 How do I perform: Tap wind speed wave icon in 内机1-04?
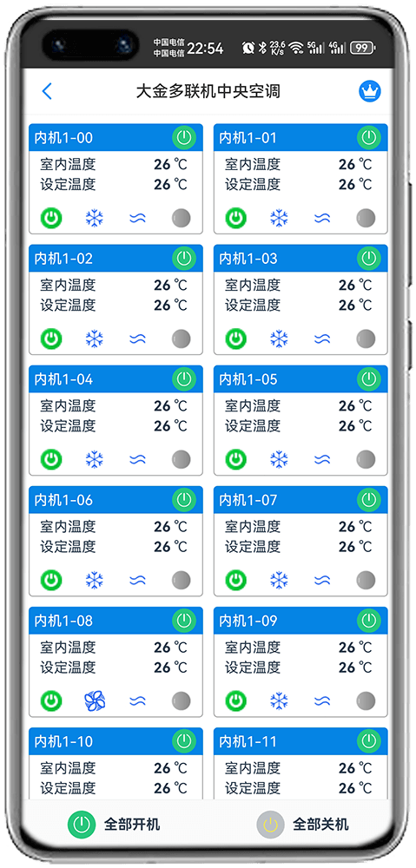(138, 459)
